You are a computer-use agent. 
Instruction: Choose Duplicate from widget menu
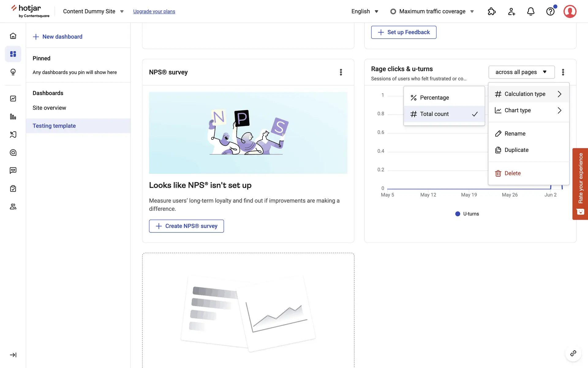[516, 150]
